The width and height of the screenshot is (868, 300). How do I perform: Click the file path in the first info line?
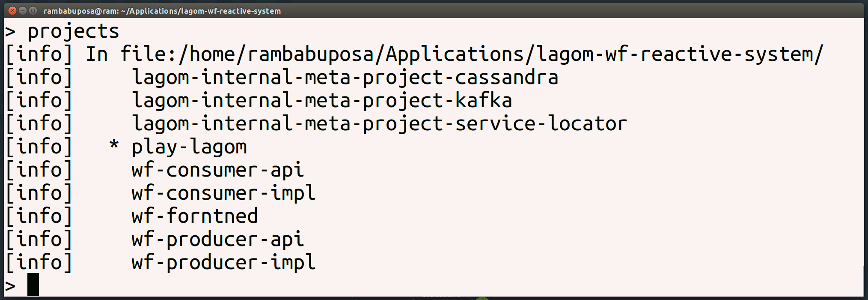pos(472,55)
